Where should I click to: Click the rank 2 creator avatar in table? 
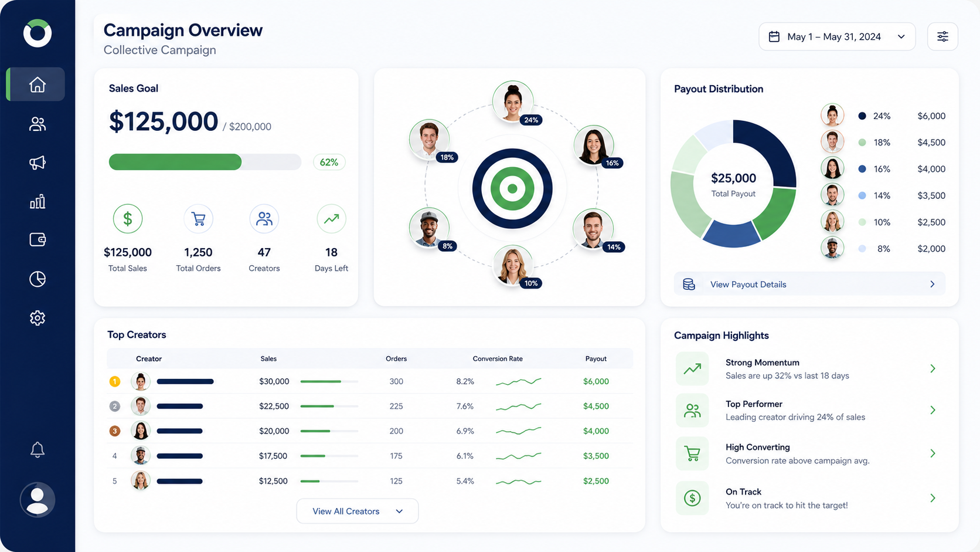pos(141,406)
